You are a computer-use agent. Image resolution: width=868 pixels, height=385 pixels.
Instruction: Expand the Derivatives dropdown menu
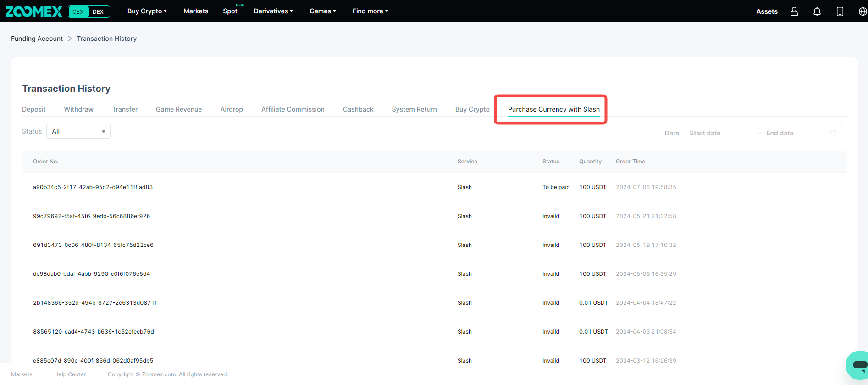click(x=273, y=11)
